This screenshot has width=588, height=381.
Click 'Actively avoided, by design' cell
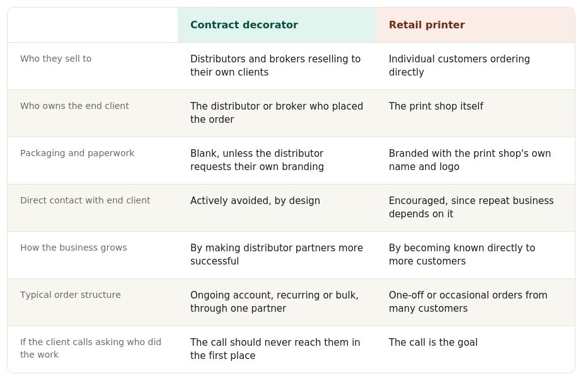pos(255,200)
